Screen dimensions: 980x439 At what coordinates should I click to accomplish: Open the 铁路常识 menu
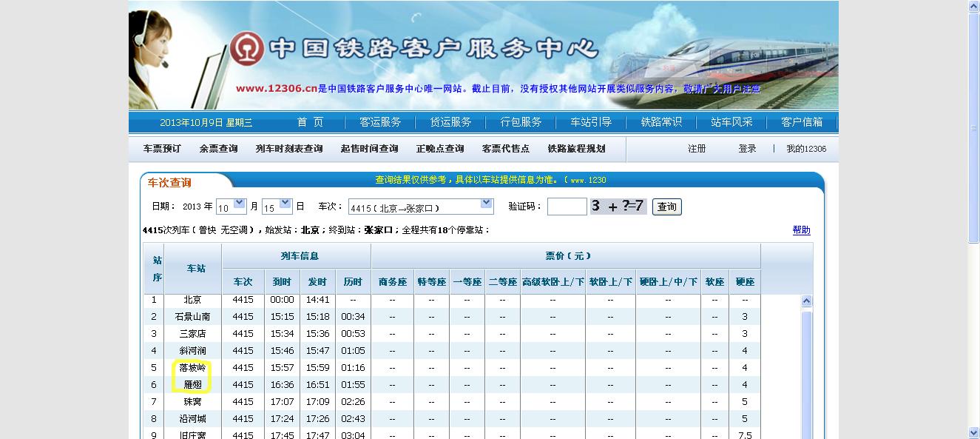pos(661,122)
